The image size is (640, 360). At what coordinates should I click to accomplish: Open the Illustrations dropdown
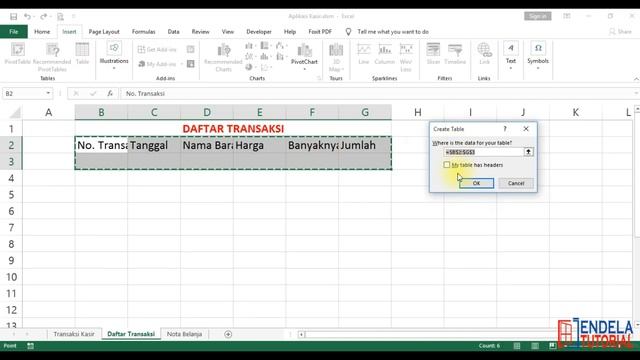click(114, 56)
